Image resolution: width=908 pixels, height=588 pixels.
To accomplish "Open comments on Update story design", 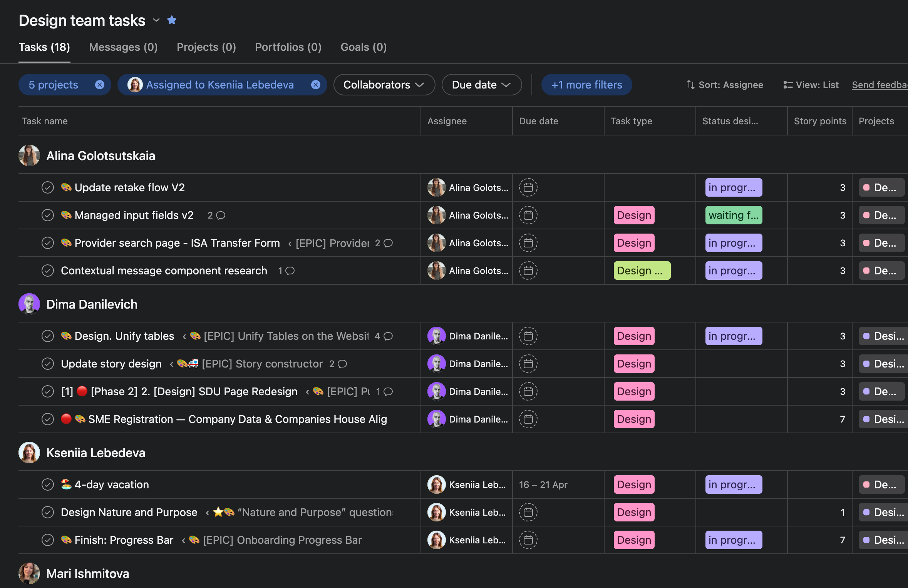I will point(338,364).
